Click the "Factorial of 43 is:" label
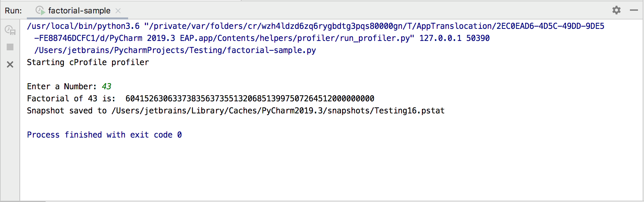The width and height of the screenshot is (644, 202). click(x=71, y=99)
